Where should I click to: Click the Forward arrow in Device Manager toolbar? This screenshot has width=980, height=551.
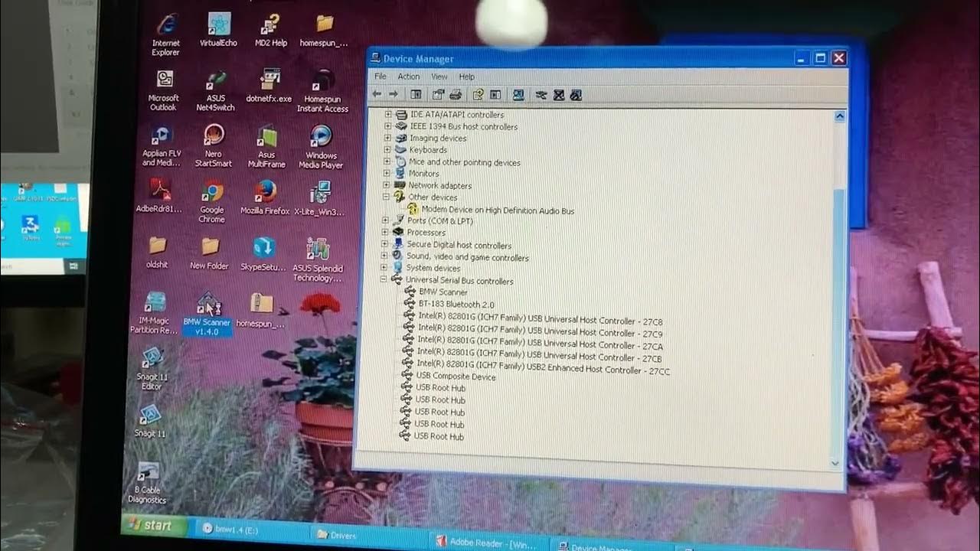point(394,94)
